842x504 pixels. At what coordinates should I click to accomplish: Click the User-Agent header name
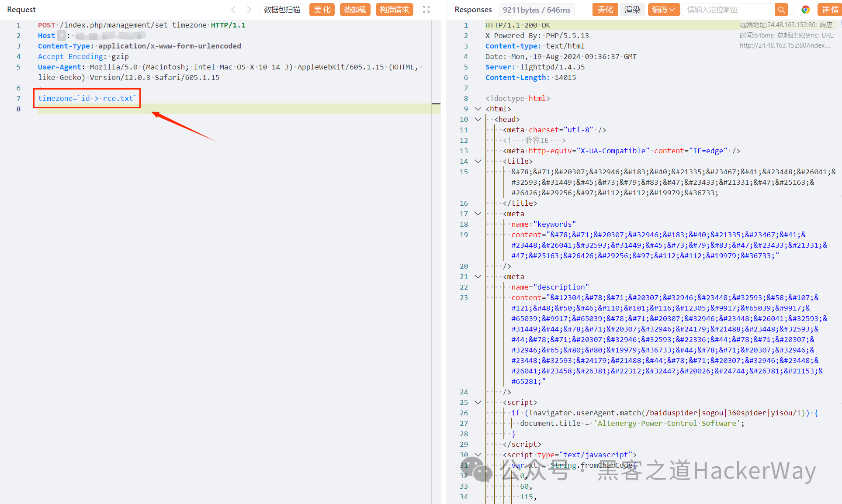[59, 67]
